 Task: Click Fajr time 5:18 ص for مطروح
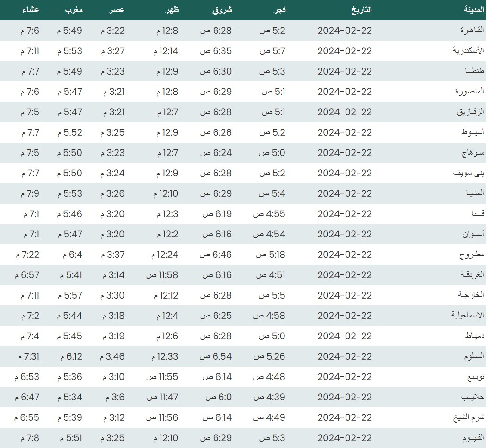coord(271,255)
